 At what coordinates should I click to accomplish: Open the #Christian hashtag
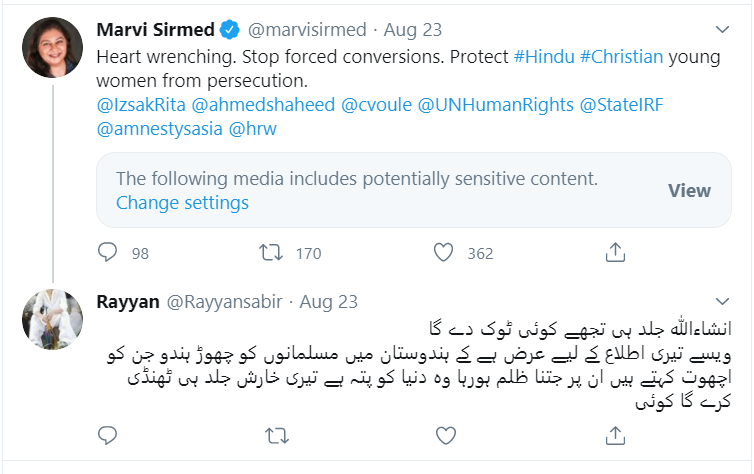(x=621, y=57)
